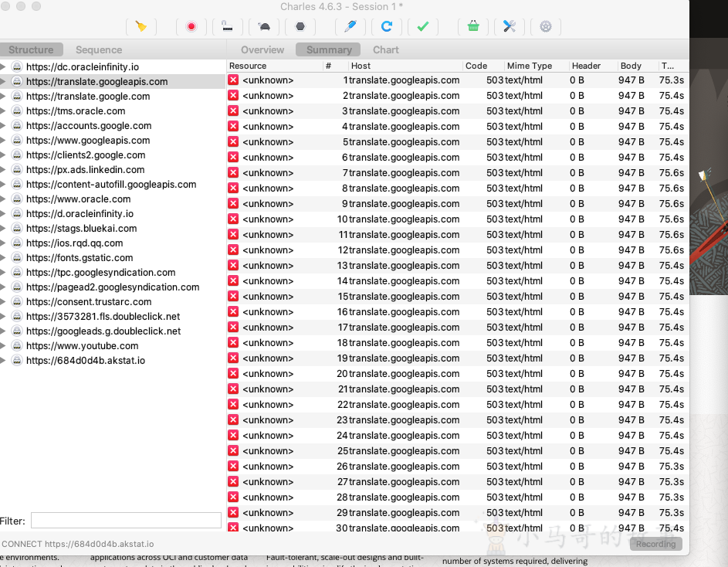
Task: Toggle breakpoints with the hexagon icon
Action: pos(300,26)
